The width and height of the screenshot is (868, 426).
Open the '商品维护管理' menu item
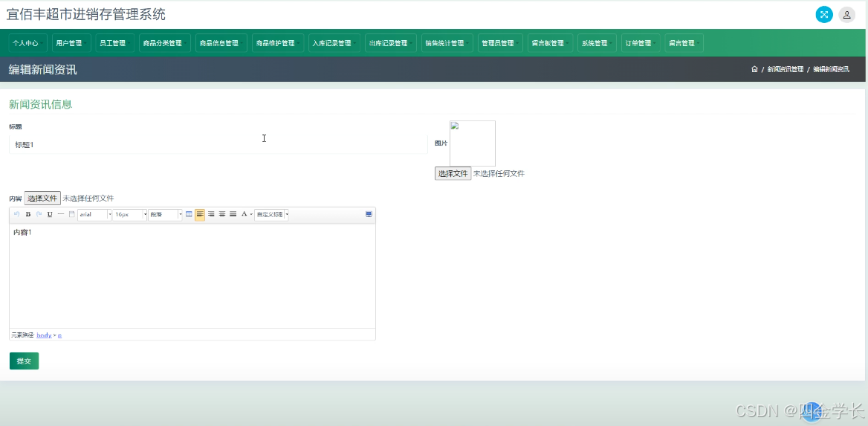[x=278, y=43]
